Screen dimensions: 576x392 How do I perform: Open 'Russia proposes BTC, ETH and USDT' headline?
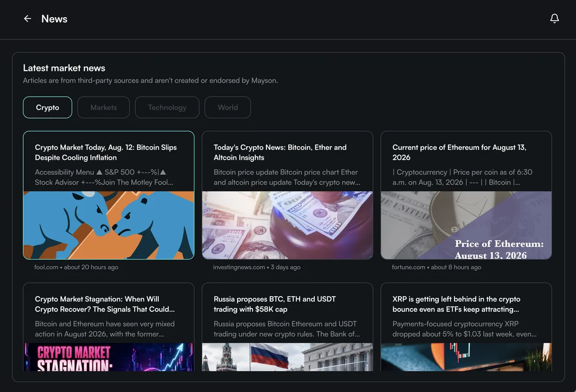click(x=275, y=304)
